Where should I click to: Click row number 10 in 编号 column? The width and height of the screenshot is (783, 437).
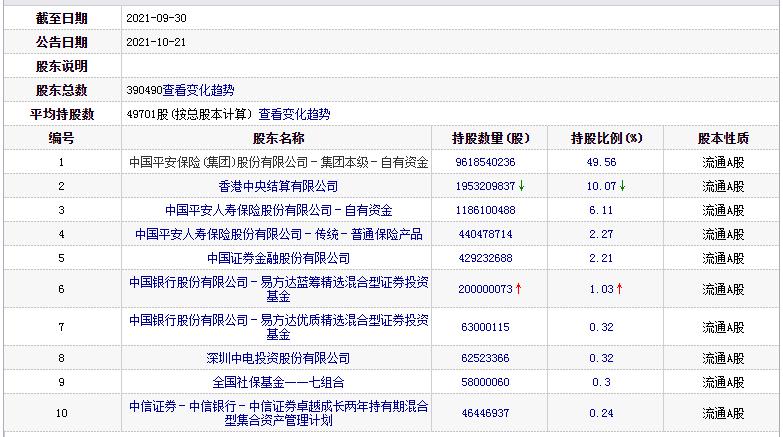[61, 413]
